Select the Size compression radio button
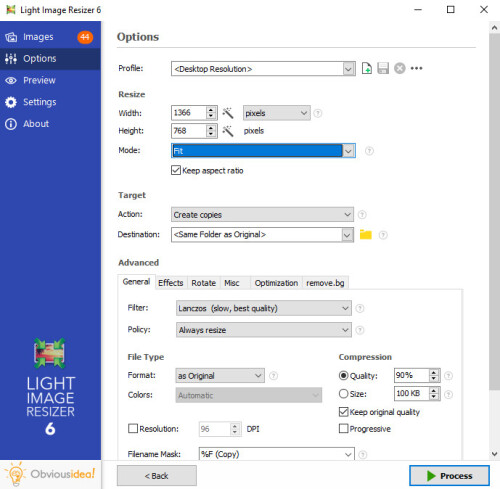 pyautogui.click(x=343, y=394)
